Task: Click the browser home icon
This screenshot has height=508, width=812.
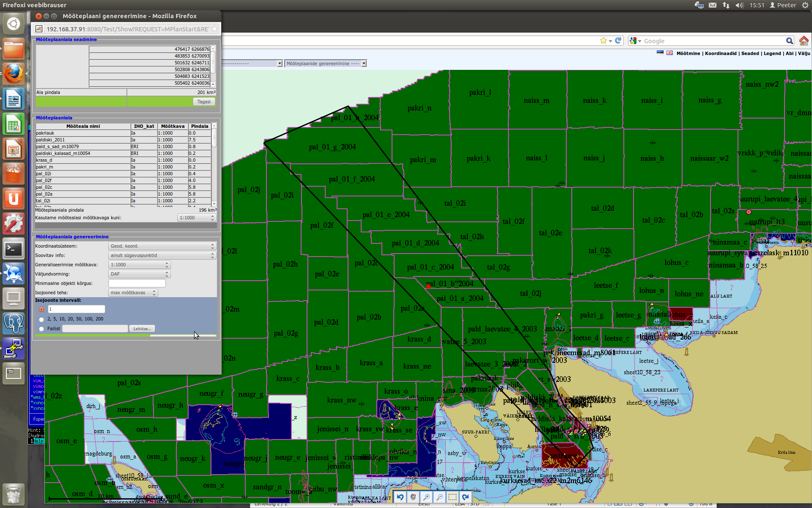Action: (x=804, y=41)
